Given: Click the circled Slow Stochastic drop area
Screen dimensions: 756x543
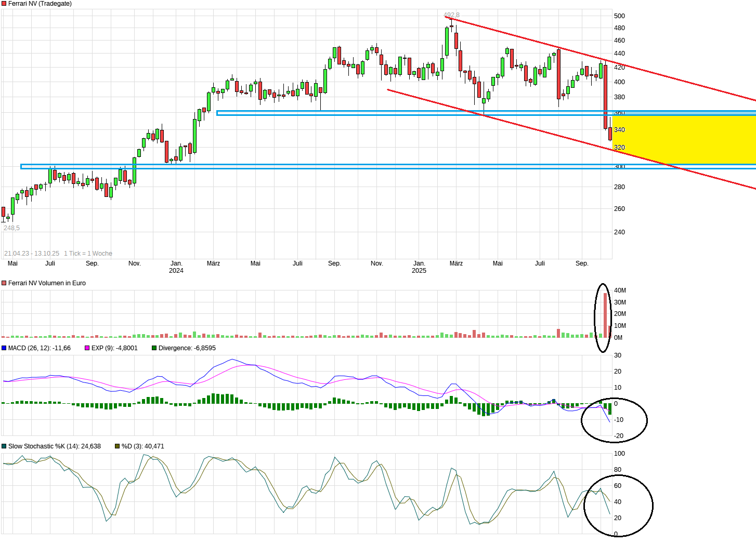Looking at the screenshot, I should click(618, 505).
